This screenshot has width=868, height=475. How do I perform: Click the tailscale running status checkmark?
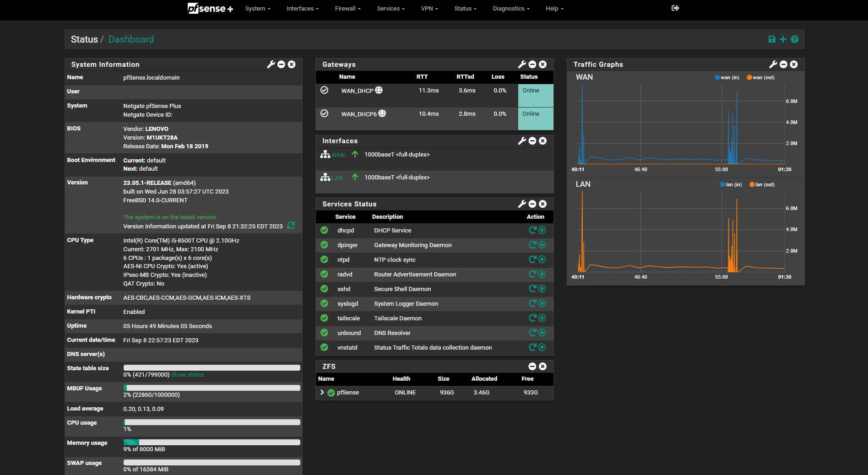click(324, 318)
